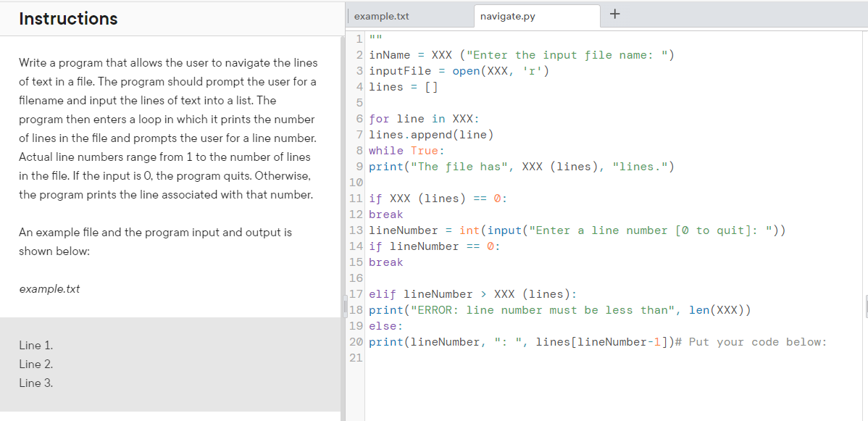868x421 pixels.
Task: Click the lines.append(line) statement
Action: [x=431, y=135]
